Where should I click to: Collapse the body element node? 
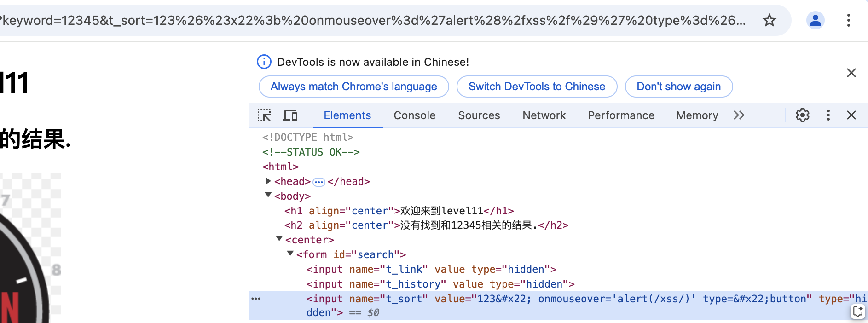268,196
